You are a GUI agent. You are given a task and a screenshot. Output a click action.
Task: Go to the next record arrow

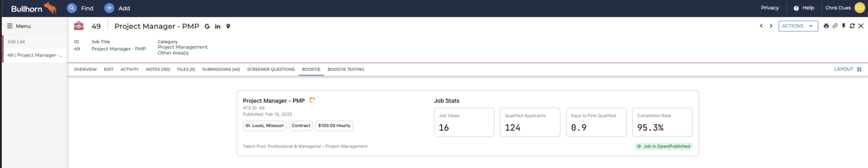[771, 26]
